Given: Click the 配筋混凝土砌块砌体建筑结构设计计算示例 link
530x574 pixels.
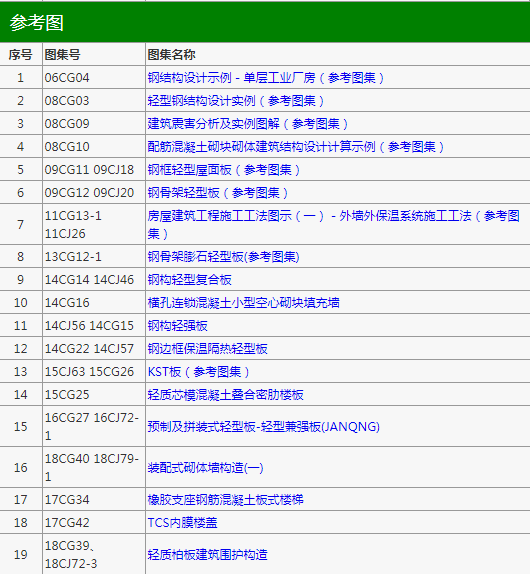Looking at the screenshot, I should 296,147.
